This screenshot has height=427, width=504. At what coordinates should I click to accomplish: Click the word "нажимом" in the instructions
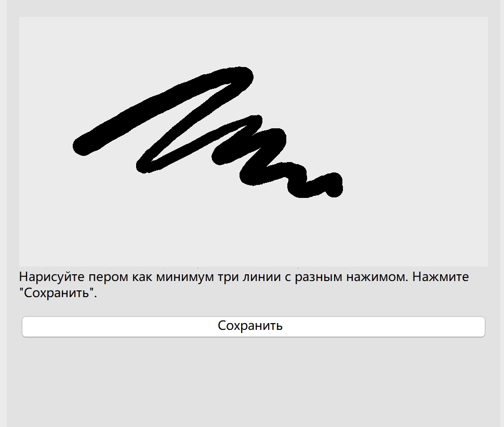coord(377,277)
